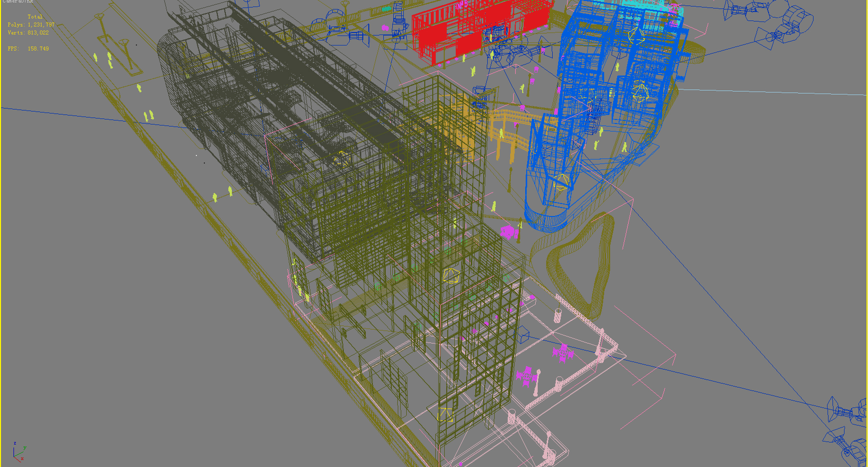This screenshot has width=868, height=467.
Task: Select the magenta furniture cluster beside blue building base
Action: 509,232
